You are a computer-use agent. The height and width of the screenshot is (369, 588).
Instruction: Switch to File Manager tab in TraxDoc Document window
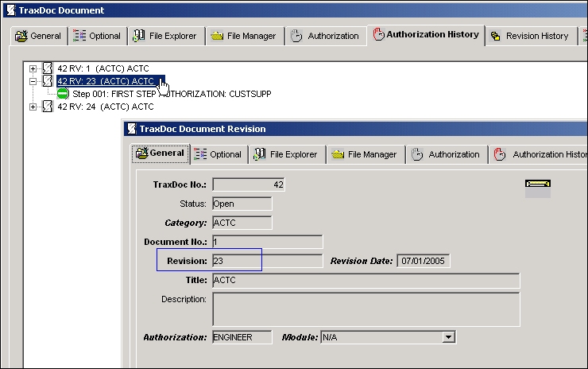245,36
